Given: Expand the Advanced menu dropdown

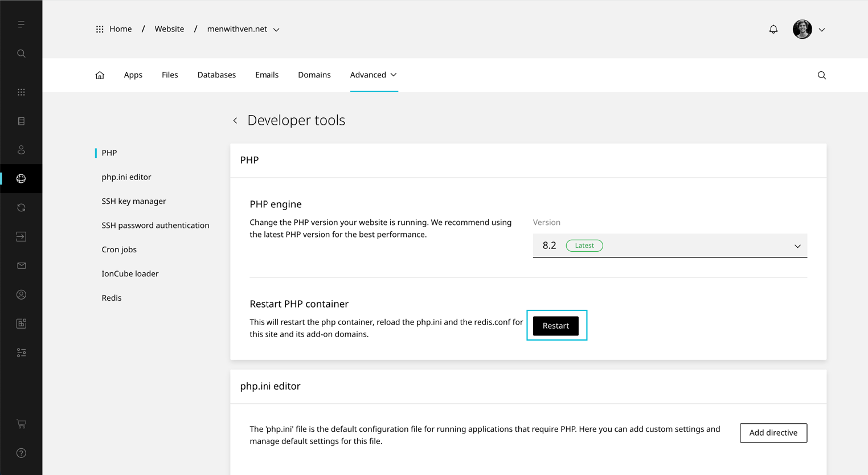Looking at the screenshot, I should [373, 75].
